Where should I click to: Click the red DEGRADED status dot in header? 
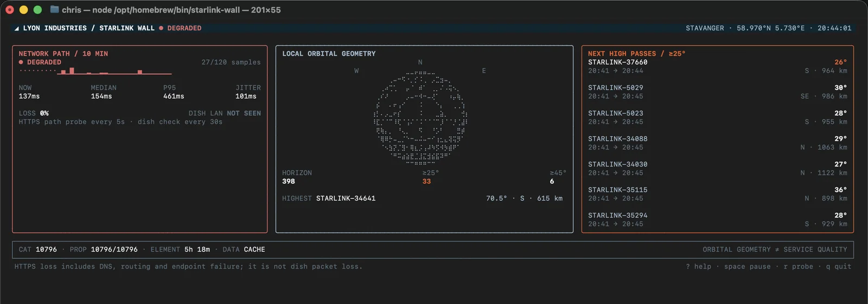pyautogui.click(x=161, y=28)
